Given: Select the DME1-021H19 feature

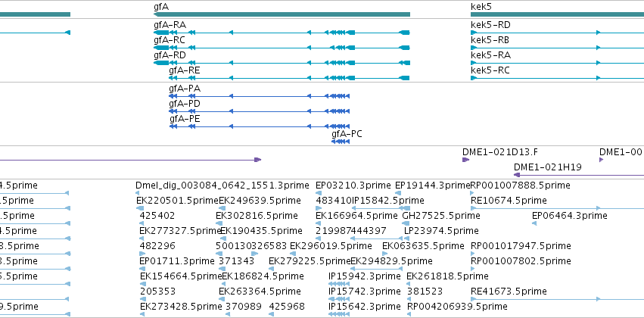Looking at the screenshot, I should [547, 167].
